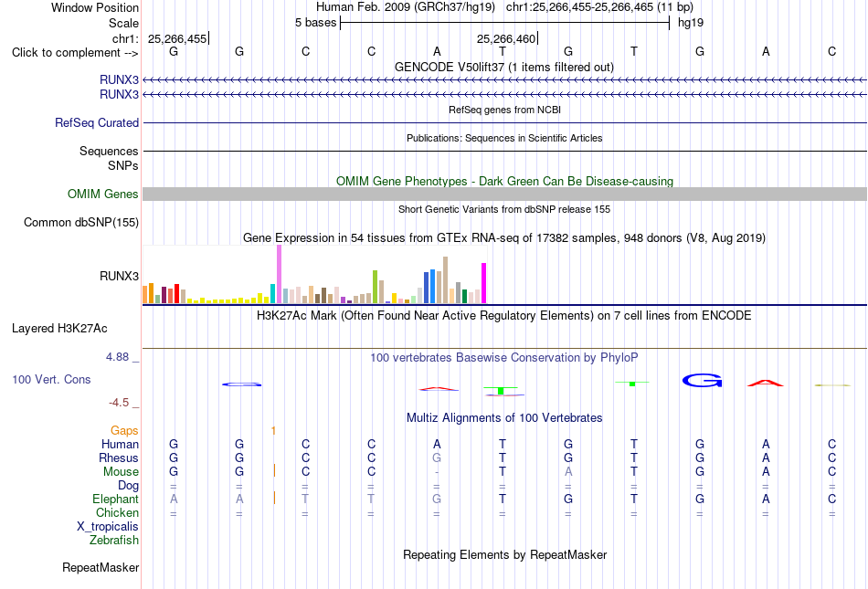This screenshot has height=589, width=868.
Task: Click the Elephant alignment row label
Action: tap(115, 499)
